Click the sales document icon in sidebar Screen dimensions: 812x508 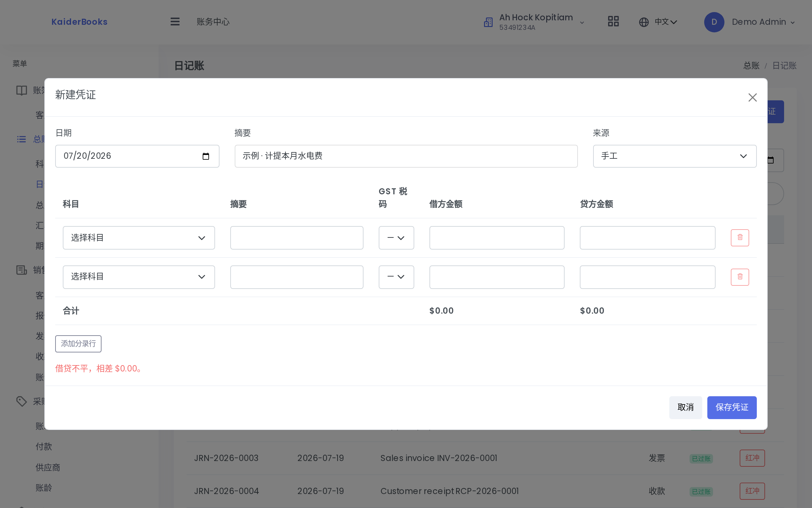[x=22, y=270]
